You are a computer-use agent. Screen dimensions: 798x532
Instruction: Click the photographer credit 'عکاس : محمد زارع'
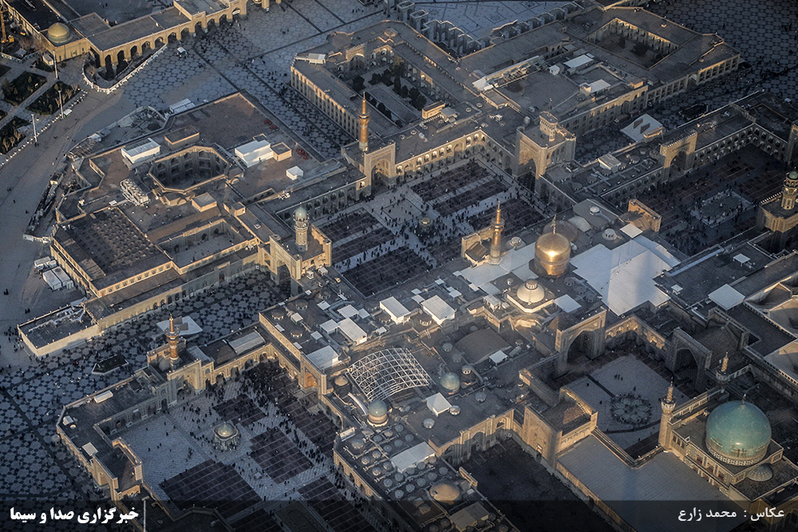point(731,513)
